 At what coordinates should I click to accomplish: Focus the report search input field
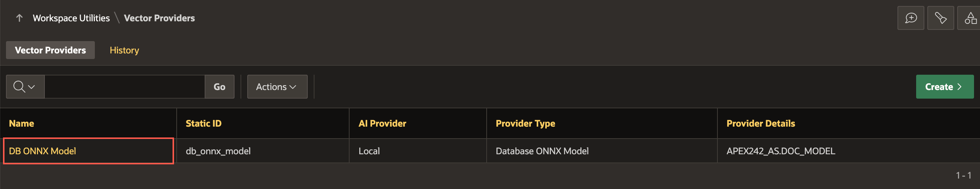pos(124,87)
